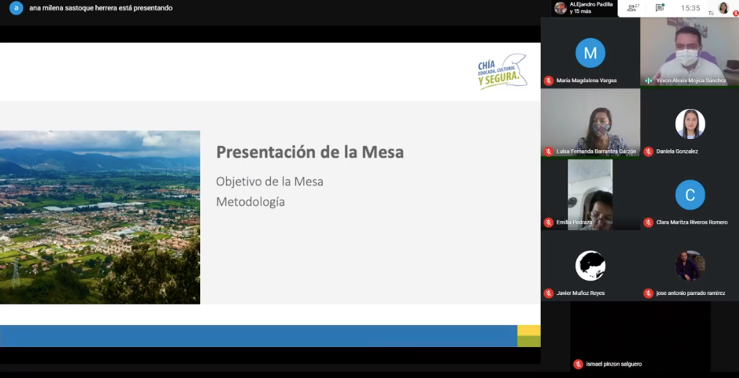
Task: Open the participants list icon
Action: [x=632, y=8]
